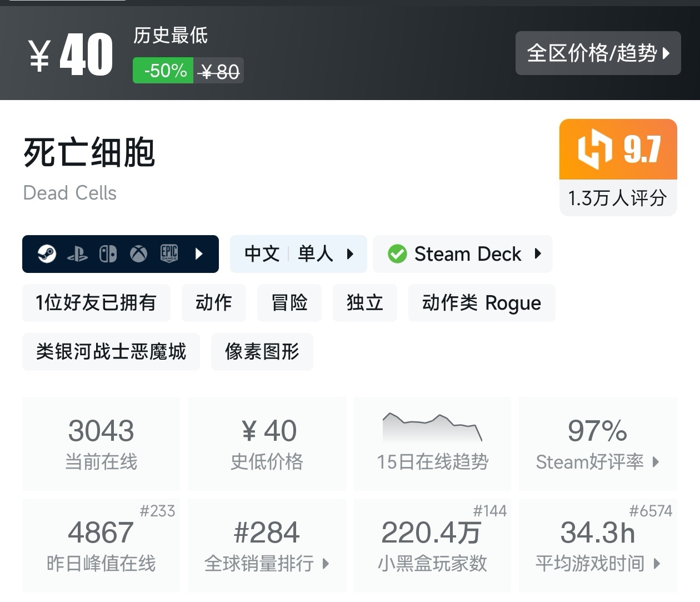The image size is (700, 602).
Task: Select the 冒险 tag
Action: coord(289,303)
